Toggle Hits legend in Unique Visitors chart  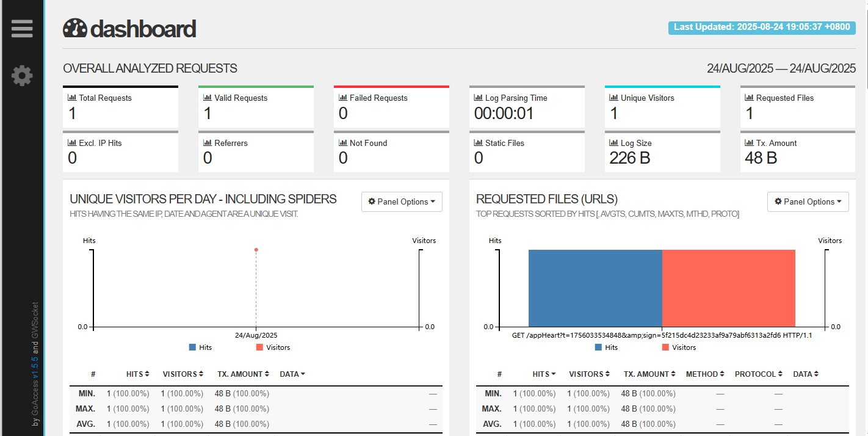pos(200,347)
